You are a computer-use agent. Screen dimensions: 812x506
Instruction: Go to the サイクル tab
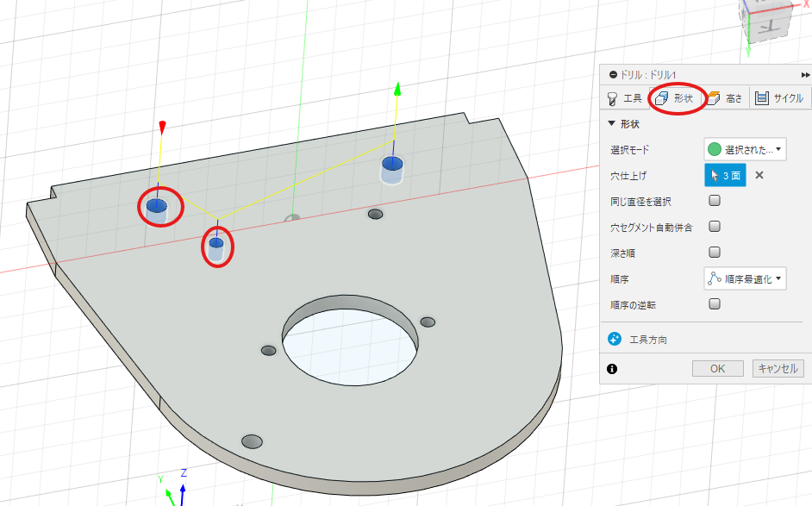(x=779, y=98)
